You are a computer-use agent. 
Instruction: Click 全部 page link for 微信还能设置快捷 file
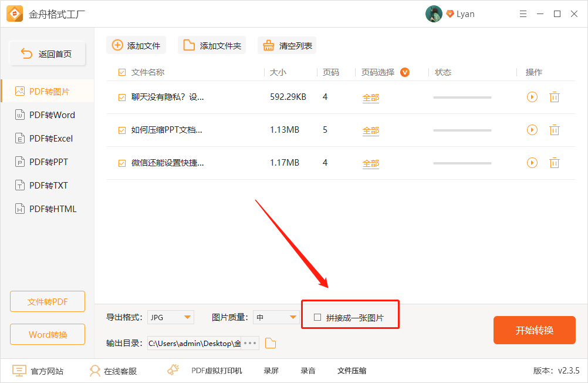[370, 163]
